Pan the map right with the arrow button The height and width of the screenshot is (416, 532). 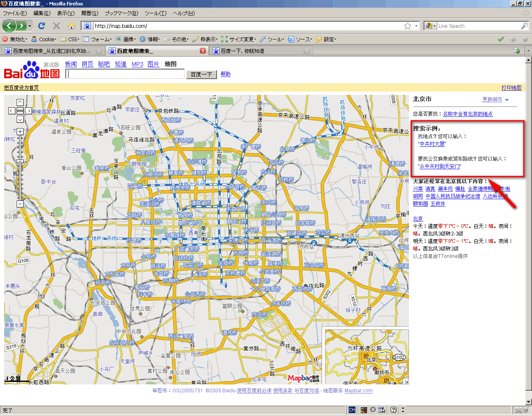(x=28, y=111)
